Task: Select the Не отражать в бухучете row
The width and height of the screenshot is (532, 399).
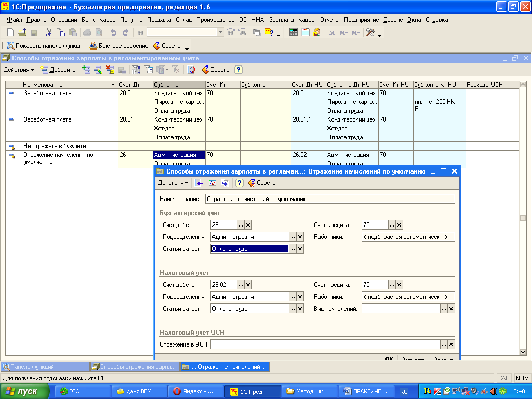Action: tap(262, 146)
